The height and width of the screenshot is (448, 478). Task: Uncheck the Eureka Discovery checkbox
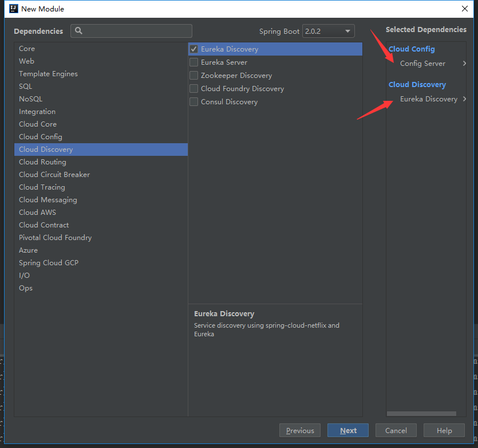194,49
